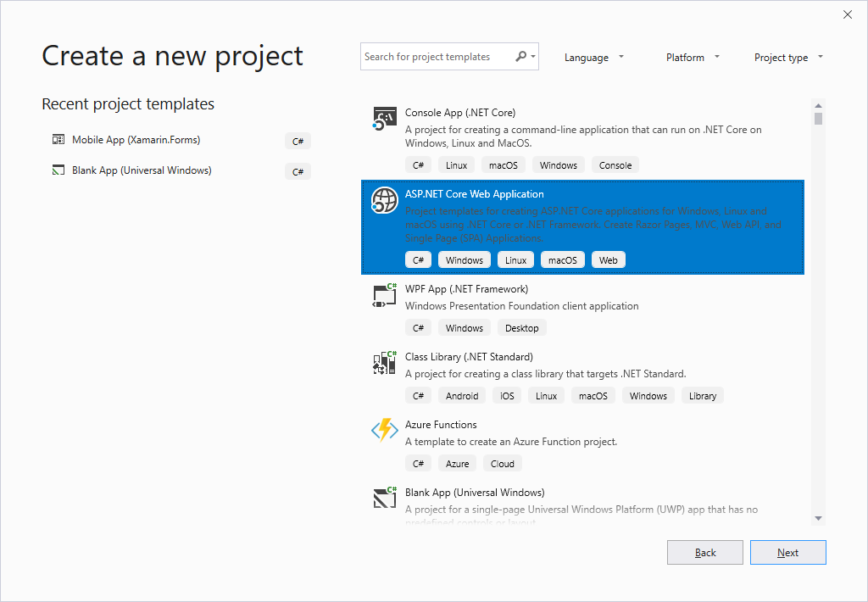Click the ASP.NET Core Web Application globe icon
Image resolution: width=868 pixels, height=602 pixels.
tap(385, 200)
